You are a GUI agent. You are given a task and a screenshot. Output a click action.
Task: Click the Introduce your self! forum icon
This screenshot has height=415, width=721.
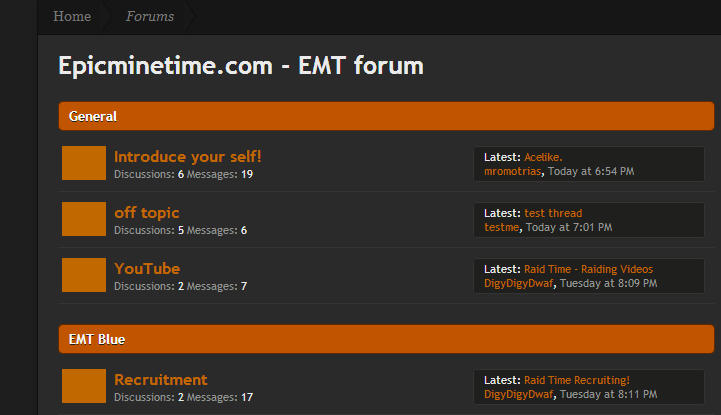coord(84,163)
